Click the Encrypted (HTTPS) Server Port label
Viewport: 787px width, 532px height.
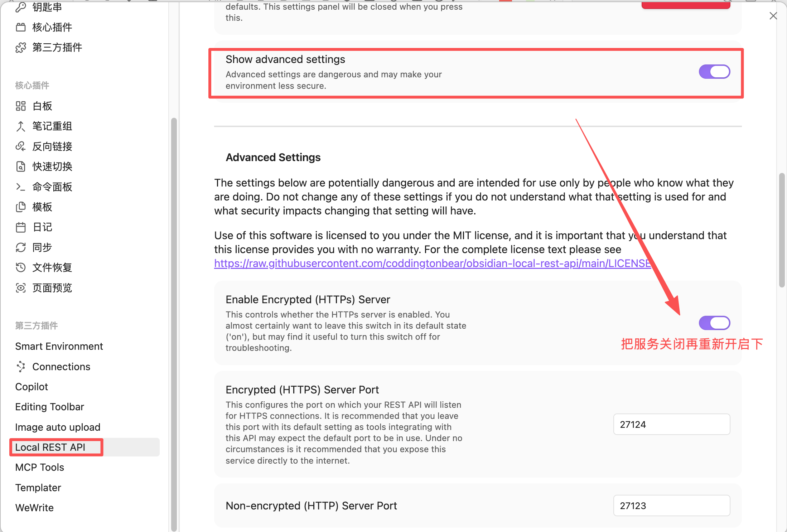tap(302, 390)
